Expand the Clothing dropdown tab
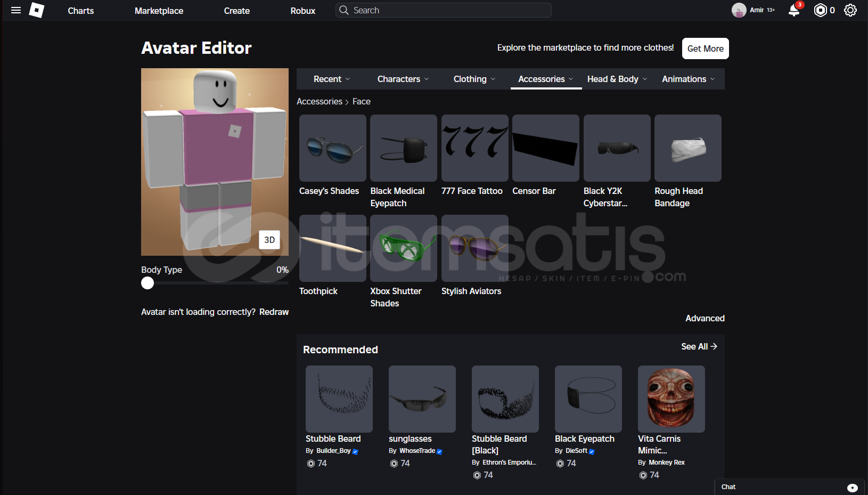The image size is (868, 495). [474, 79]
